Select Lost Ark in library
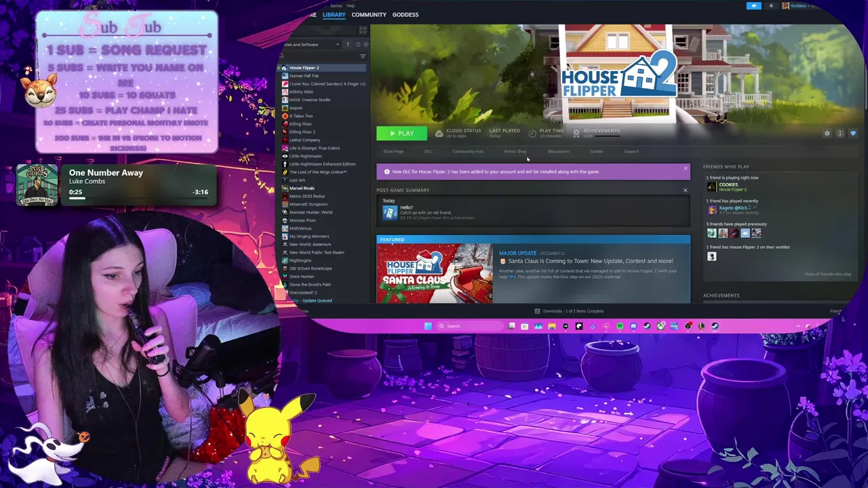This screenshot has width=868, height=488. pyautogui.click(x=297, y=180)
